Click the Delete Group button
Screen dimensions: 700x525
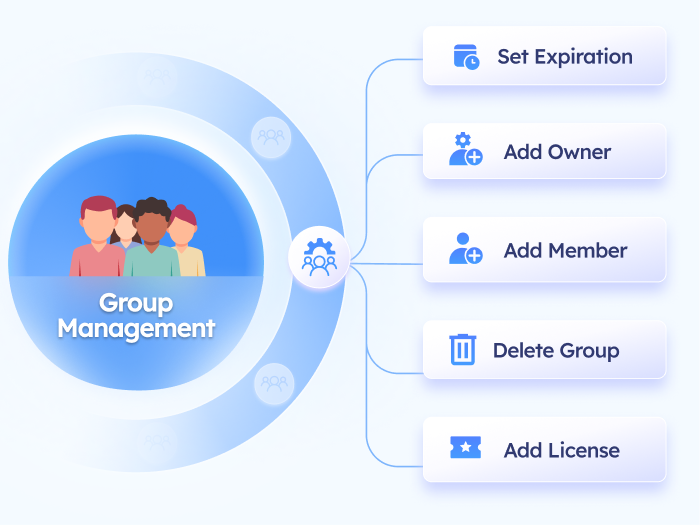545,350
